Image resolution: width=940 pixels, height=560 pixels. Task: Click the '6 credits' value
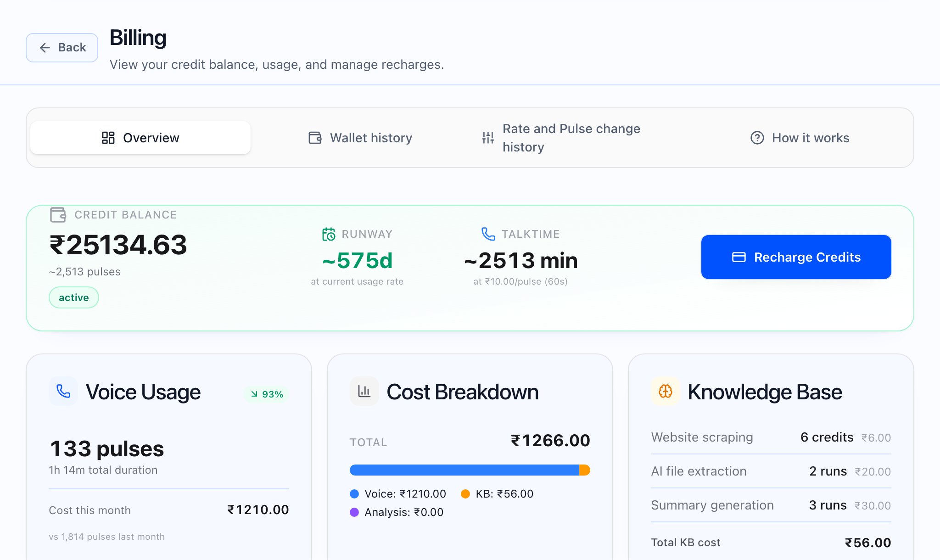tap(827, 437)
